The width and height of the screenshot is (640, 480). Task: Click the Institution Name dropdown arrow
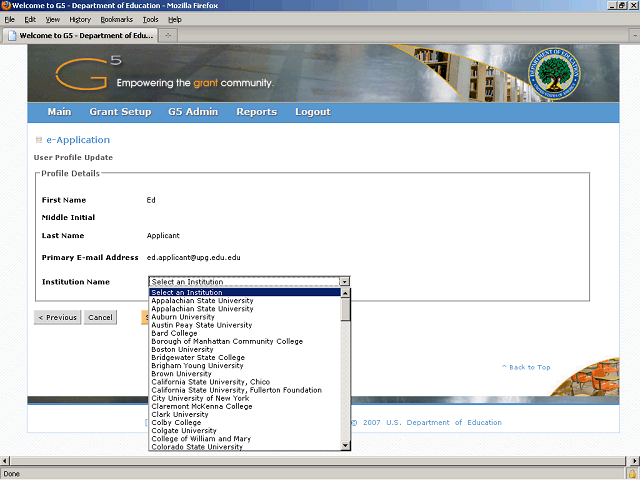pyautogui.click(x=344, y=282)
